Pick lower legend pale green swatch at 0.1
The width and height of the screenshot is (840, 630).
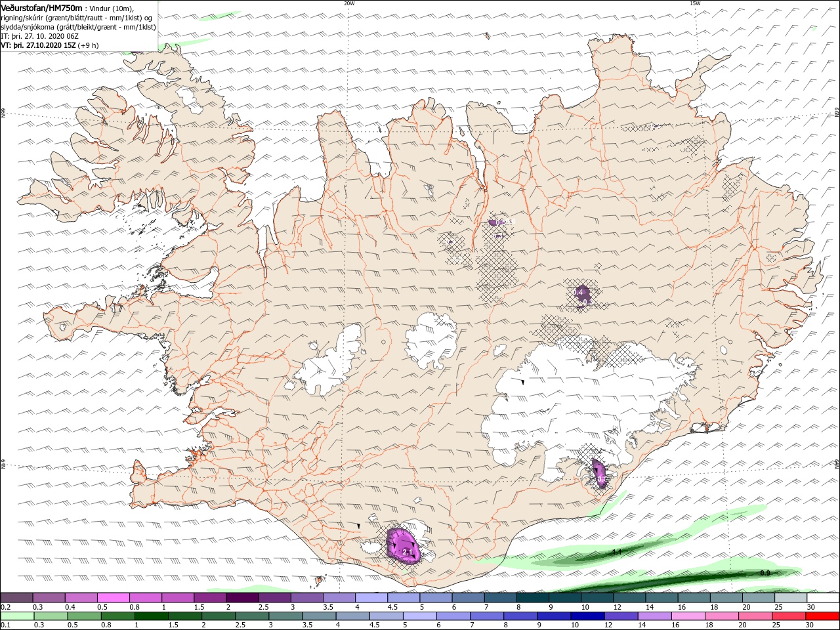point(17,616)
